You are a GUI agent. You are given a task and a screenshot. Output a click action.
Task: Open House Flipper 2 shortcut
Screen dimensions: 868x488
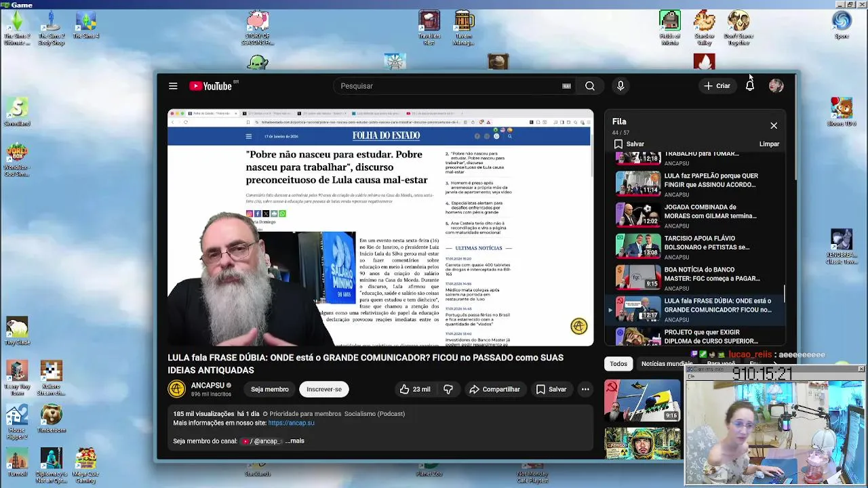(x=17, y=423)
